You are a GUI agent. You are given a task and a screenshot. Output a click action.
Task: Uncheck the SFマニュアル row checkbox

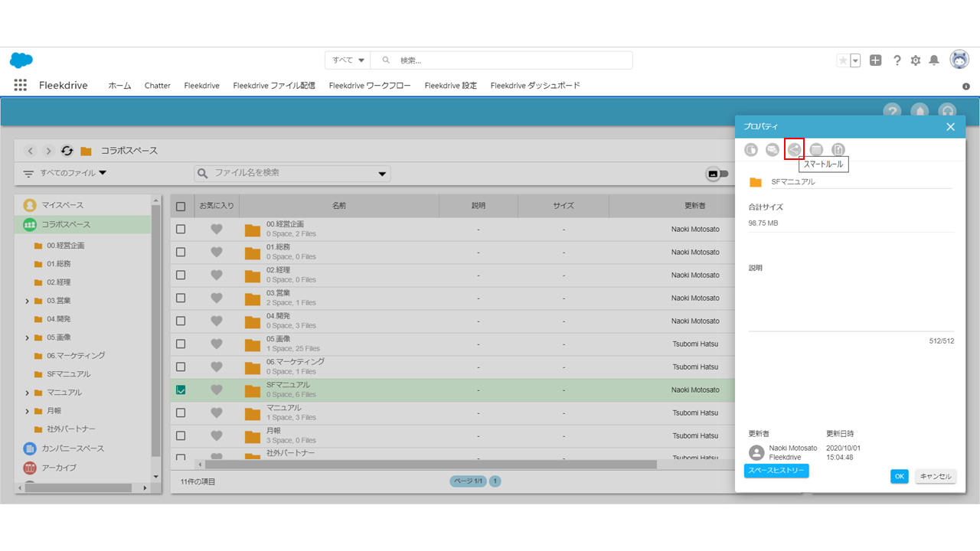coord(181,390)
